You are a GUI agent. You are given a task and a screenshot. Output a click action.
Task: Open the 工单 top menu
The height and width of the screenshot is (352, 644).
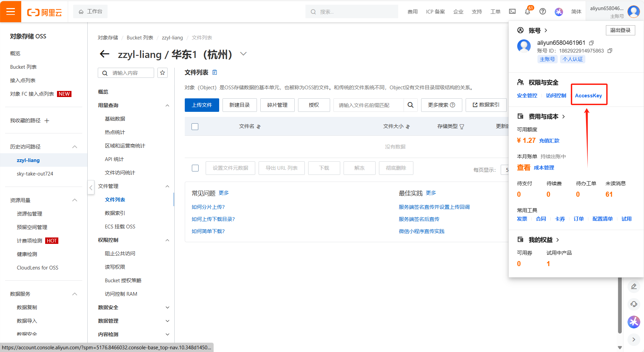(495, 12)
